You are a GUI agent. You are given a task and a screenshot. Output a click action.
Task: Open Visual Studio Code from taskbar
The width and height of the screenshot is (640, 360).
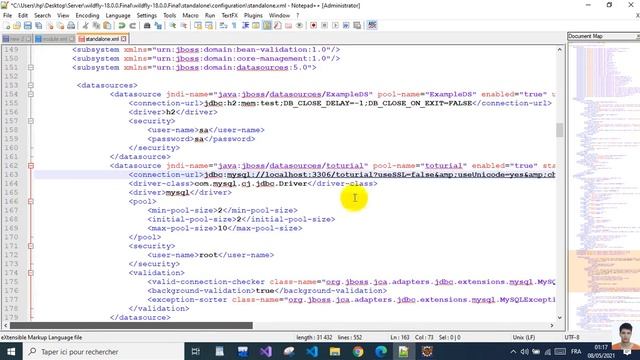(x=312, y=351)
